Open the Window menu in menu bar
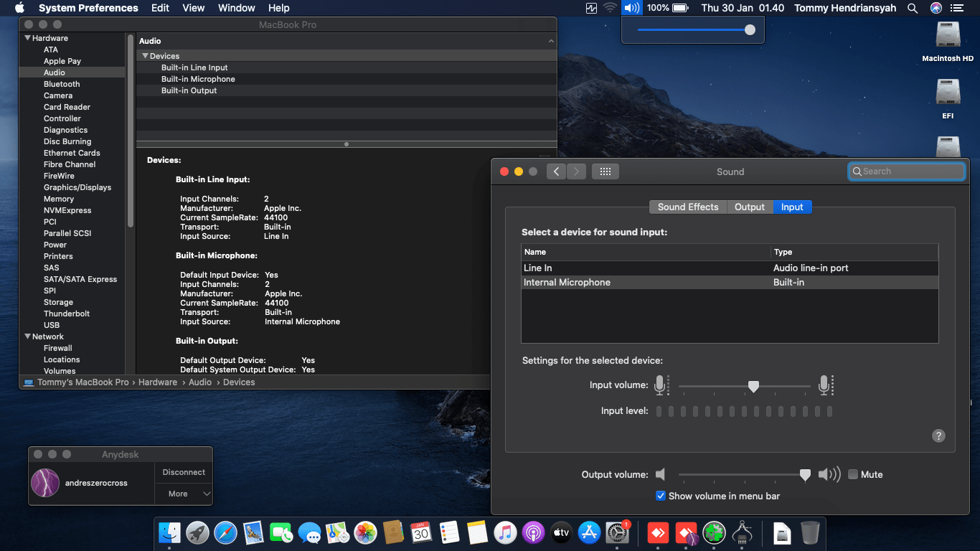980x551 pixels. [x=236, y=8]
